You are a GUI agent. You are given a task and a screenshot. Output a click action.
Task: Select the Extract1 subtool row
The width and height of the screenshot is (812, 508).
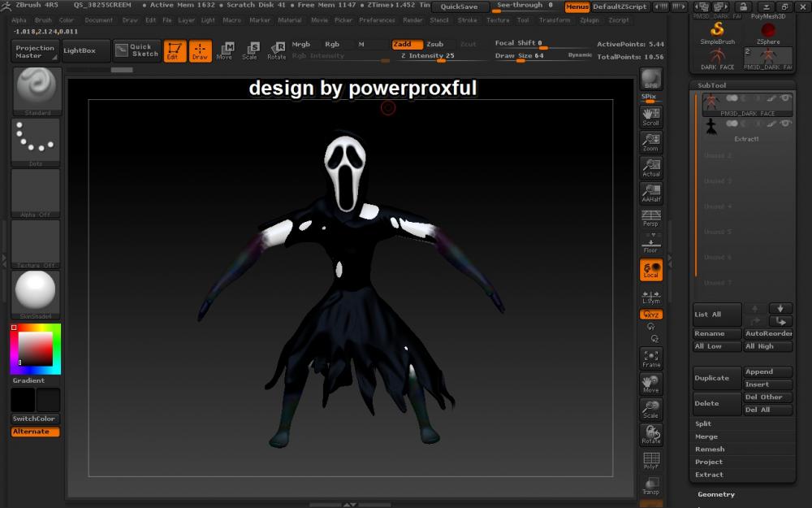(747, 131)
